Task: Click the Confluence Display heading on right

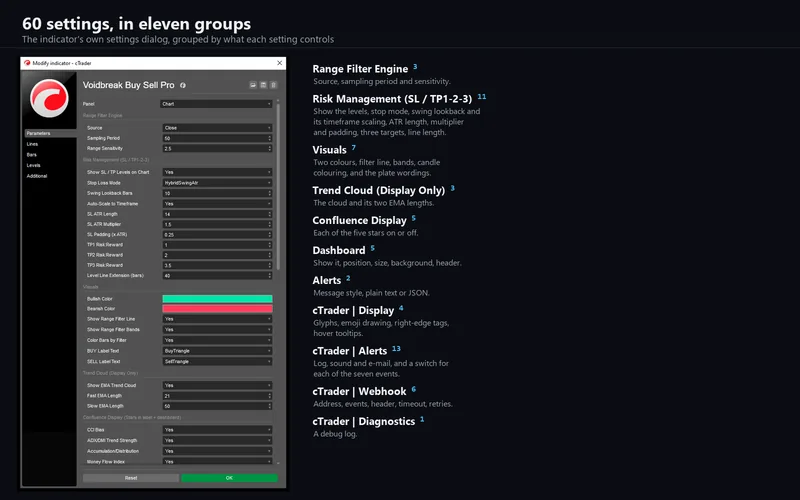Action: [360, 220]
